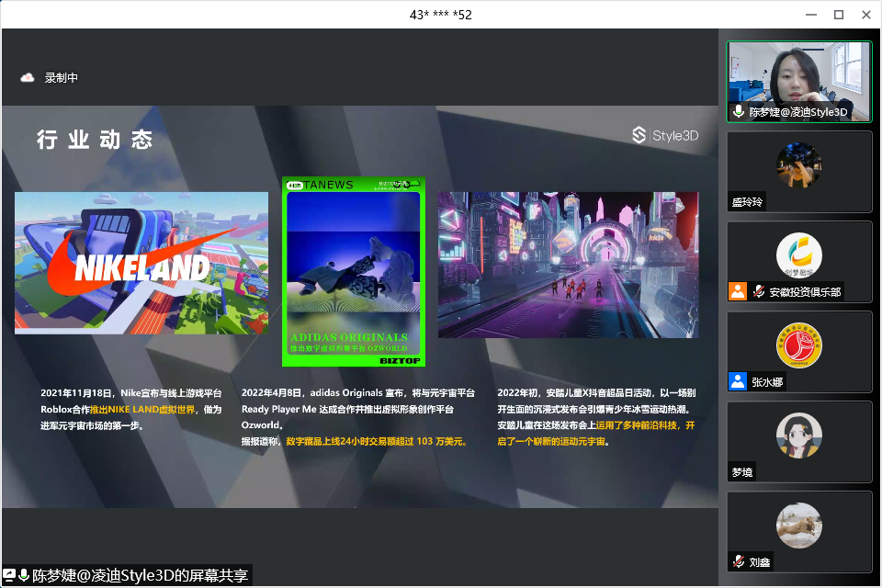Click muted microphone icon of 安徽投资俱乐部
This screenshot has height=588, width=882.
coord(759,291)
